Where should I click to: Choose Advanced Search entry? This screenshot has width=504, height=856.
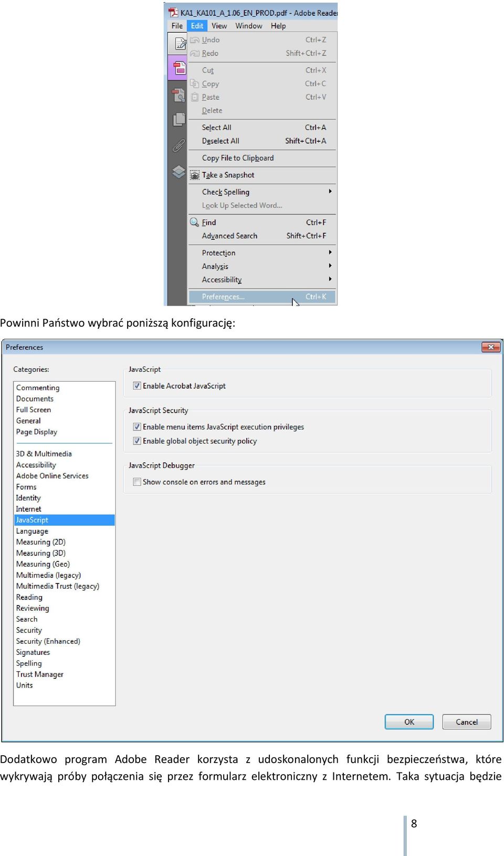(x=262, y=236)
